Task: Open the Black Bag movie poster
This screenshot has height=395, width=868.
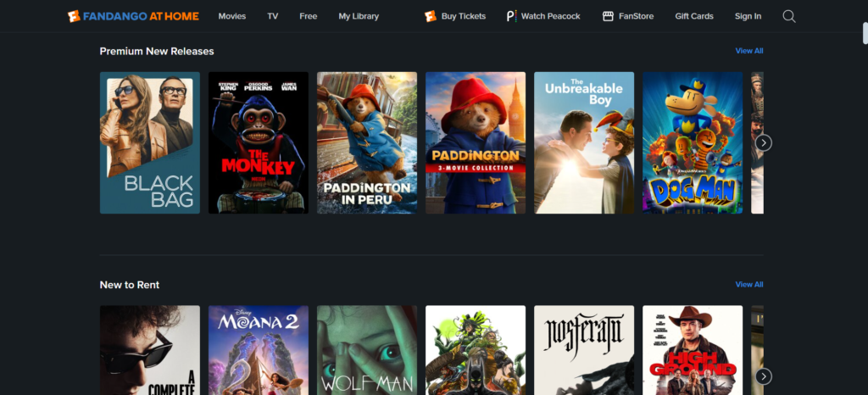Action: (149, 142)
